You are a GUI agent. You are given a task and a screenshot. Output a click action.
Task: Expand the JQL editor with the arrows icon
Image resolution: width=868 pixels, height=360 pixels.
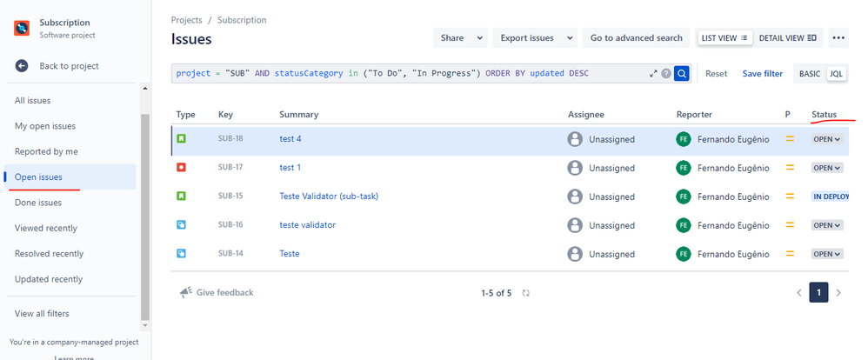click(653, 73)
